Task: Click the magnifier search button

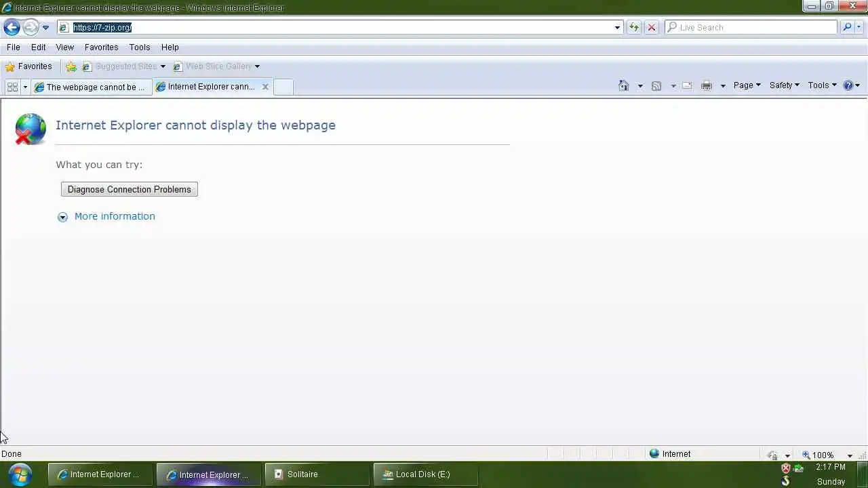Action: click(846, 28)
